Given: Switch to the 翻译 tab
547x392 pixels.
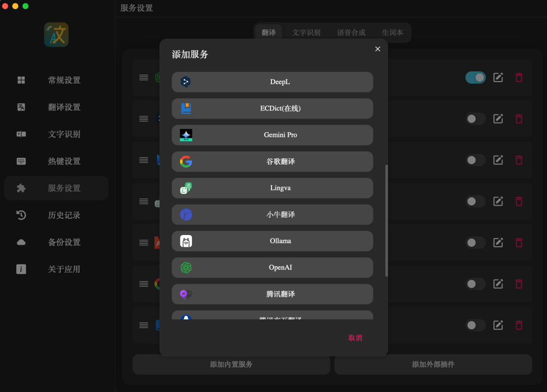Looking at the screenshot, I should coord(268,32).
